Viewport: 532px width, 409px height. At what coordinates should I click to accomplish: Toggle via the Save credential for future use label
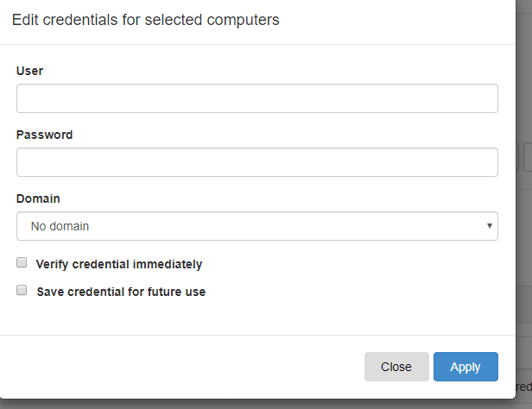[121, 292]
